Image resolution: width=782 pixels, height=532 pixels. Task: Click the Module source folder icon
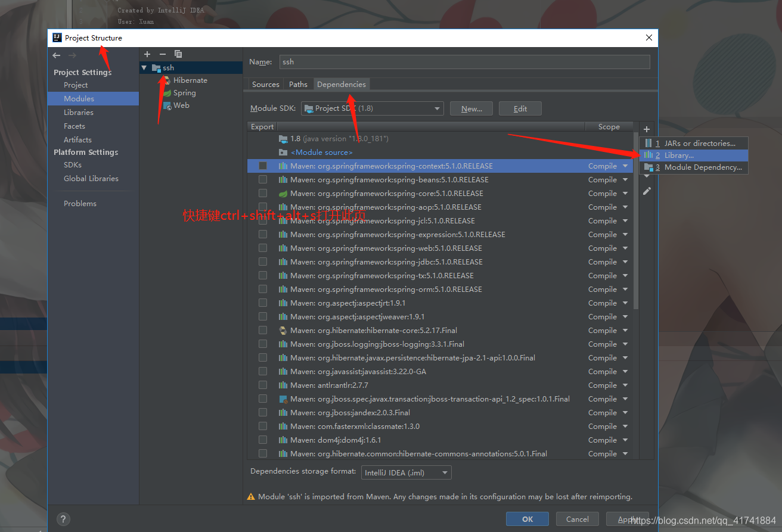pyautogui.click(x=283, y=153)
